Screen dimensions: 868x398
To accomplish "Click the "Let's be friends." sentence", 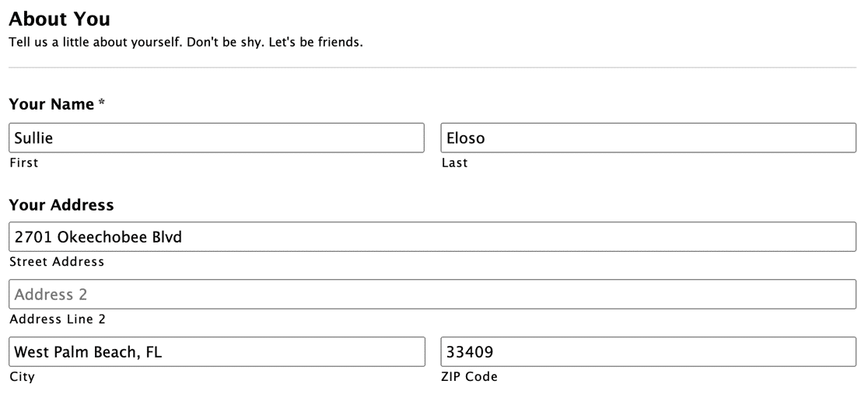I will pos(316,42).
